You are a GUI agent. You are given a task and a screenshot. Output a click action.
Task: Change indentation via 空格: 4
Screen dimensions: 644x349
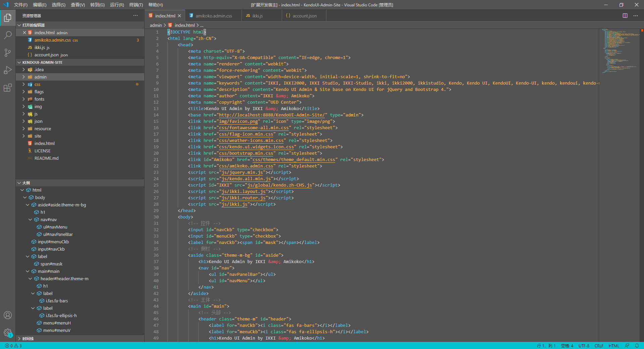pos(567,346)
